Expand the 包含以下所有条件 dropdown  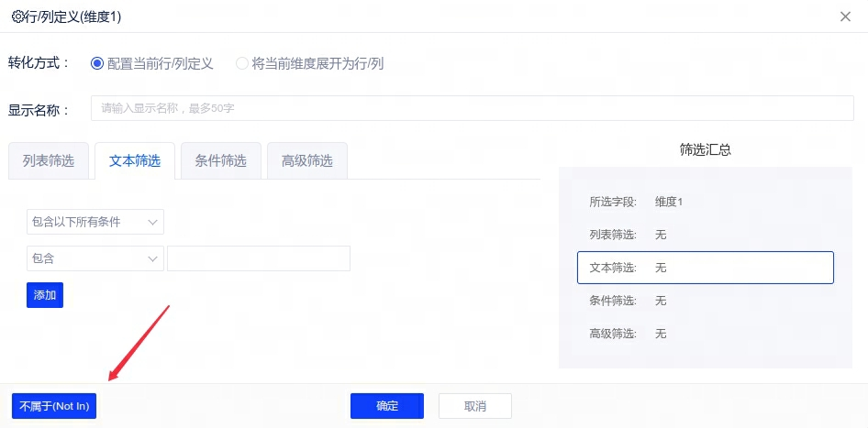[x=95, y=222]
